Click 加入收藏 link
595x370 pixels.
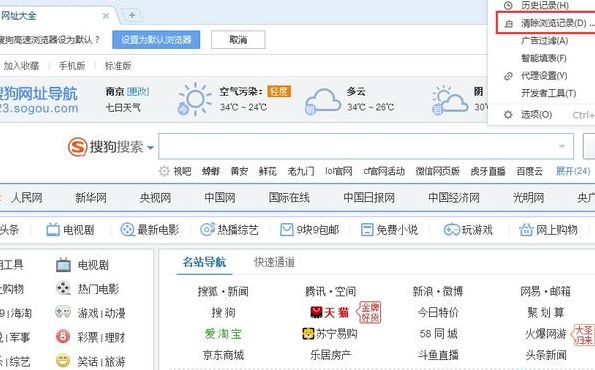click(x=21, y=66)
